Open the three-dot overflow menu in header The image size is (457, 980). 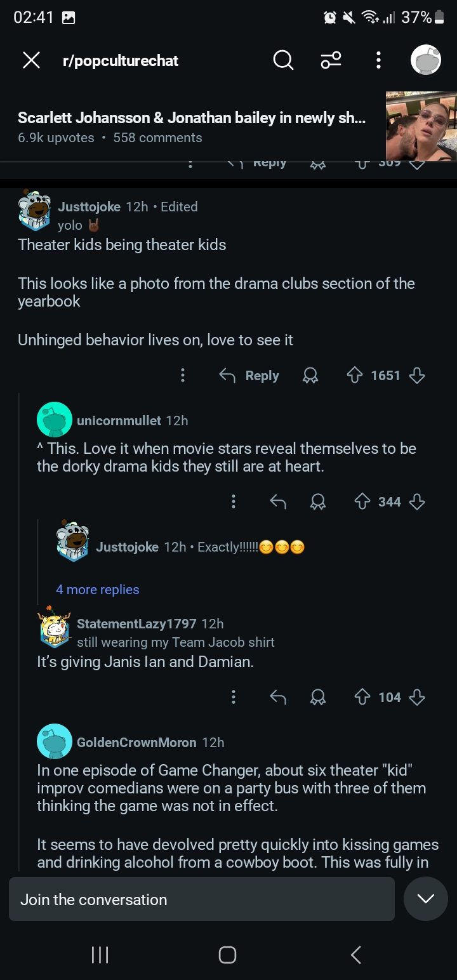pos(378,60)
